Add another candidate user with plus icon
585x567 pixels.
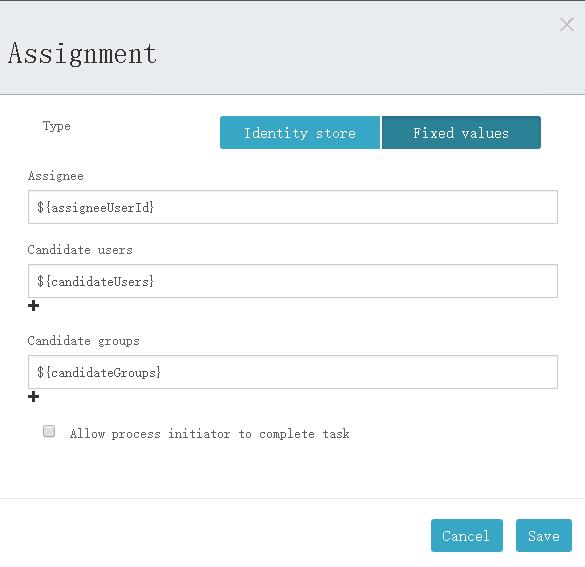coord(34,306)
